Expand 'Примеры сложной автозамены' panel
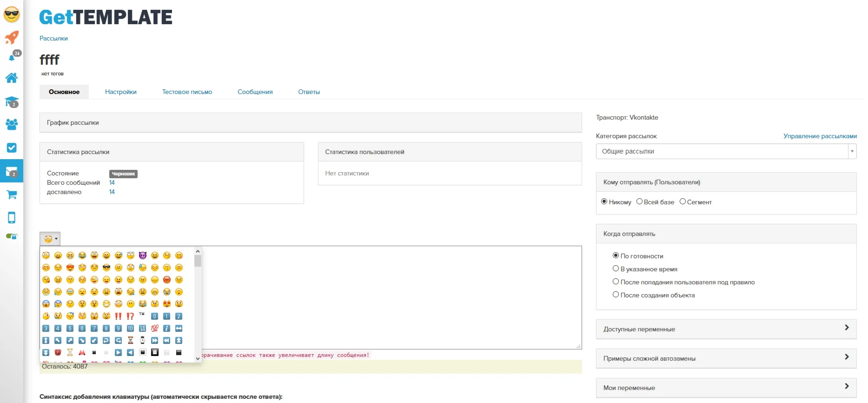The width and height of the screenshot is (868, 403). coord(726,358)
